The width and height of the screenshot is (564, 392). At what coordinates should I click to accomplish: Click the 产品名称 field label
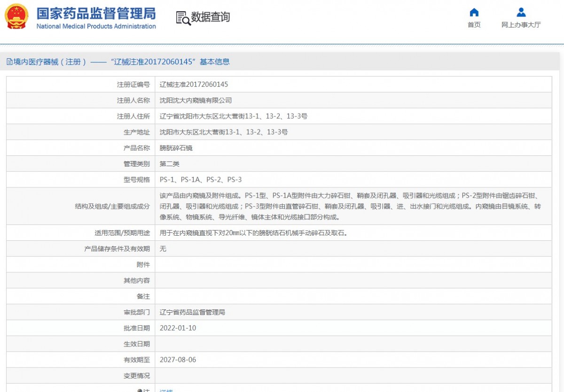[137, 148]
